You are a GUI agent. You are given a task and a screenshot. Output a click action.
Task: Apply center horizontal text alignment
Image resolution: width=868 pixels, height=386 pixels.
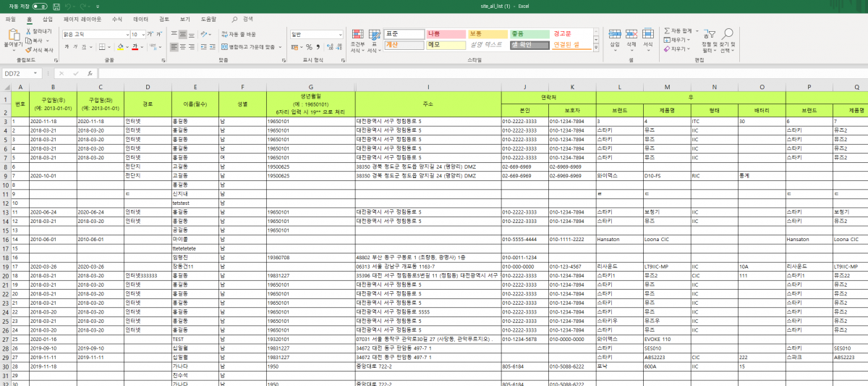pyautogui.click(x=184, y=46)
